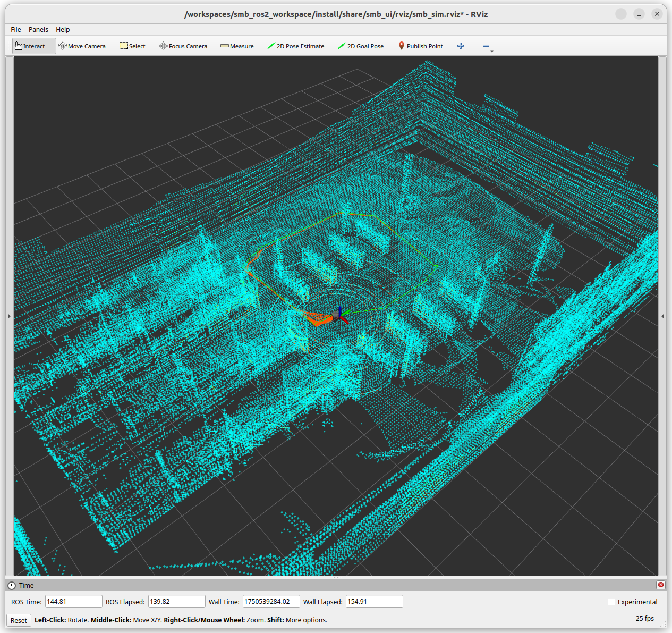This screenshot has height=633, width=672.
Task: Select the 2D Goal Pose tool
Action: click(x=361, y=46)
